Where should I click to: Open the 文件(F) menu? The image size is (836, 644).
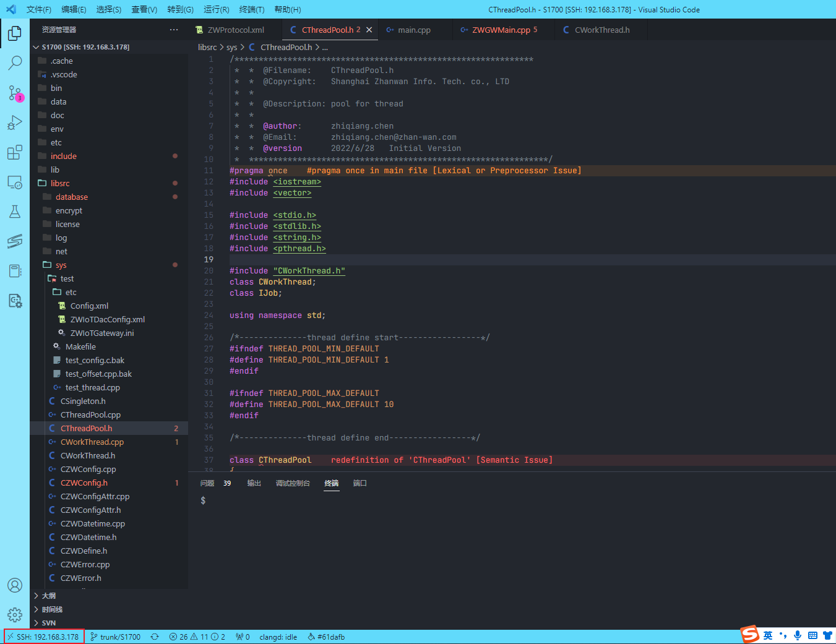pyautogui.click(x=39, y=9)
